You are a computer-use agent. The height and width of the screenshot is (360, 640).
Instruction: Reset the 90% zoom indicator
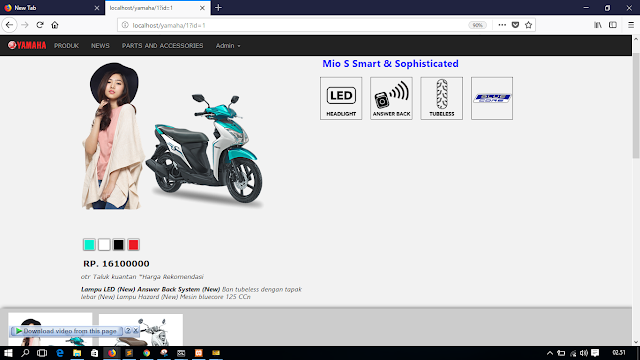(x=477, y=25)
